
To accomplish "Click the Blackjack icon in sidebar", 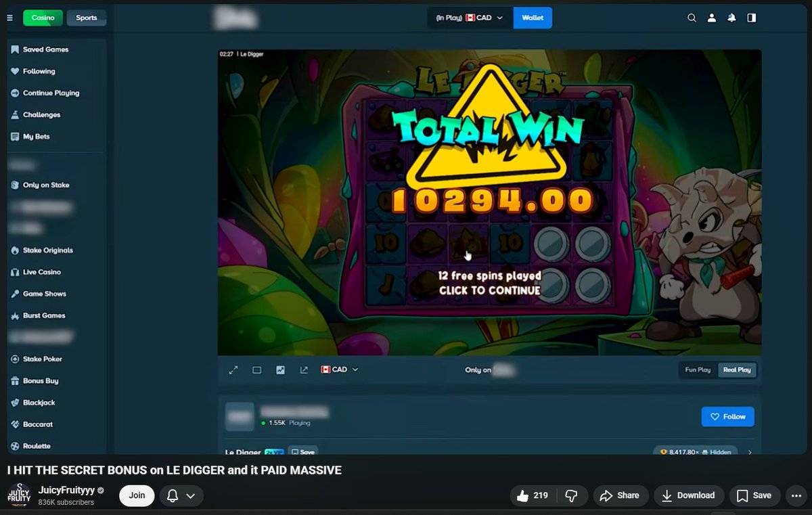I will pyautogui.click(x=16, y=403).
